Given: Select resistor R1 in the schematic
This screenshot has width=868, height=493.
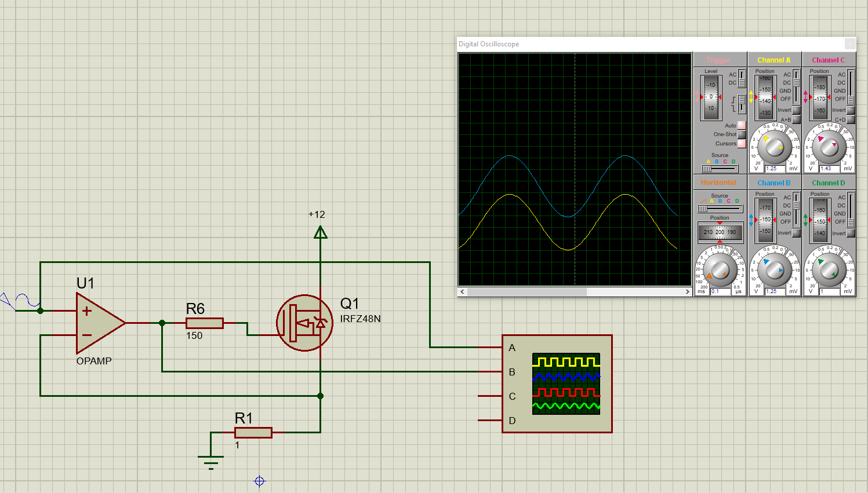Looking at the screenshot, I should 253,432.
